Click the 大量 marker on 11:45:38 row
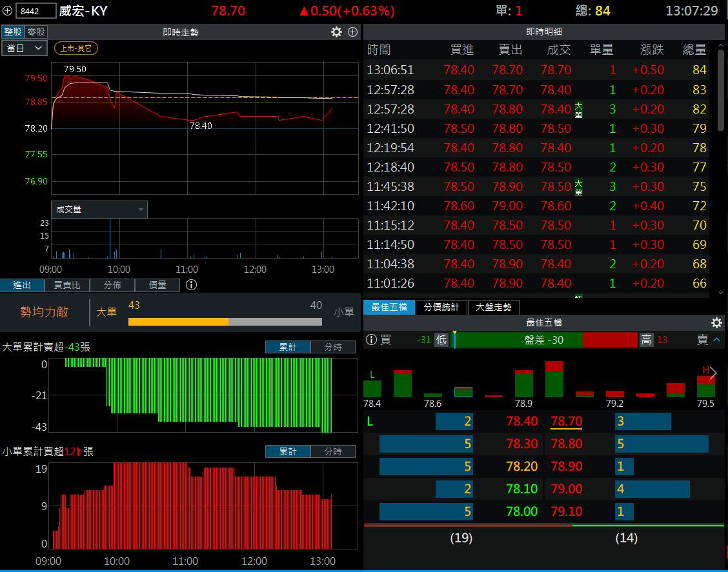The width and height of the screenshot is (728, 572). coord(578,187)
